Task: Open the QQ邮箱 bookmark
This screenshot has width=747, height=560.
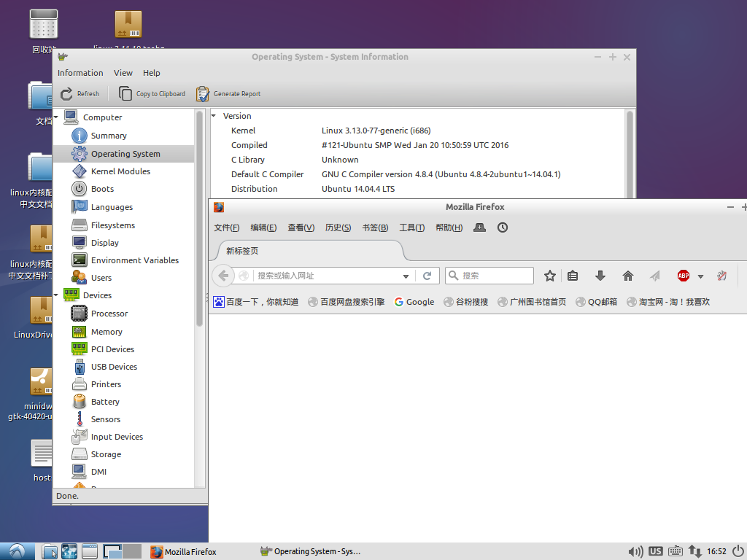Action: (x=596, y=302)
